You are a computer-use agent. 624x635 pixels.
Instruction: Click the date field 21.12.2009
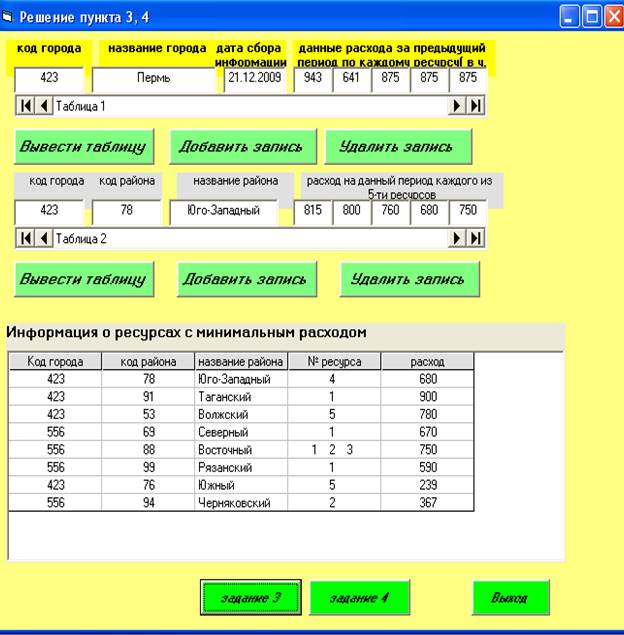255,78
